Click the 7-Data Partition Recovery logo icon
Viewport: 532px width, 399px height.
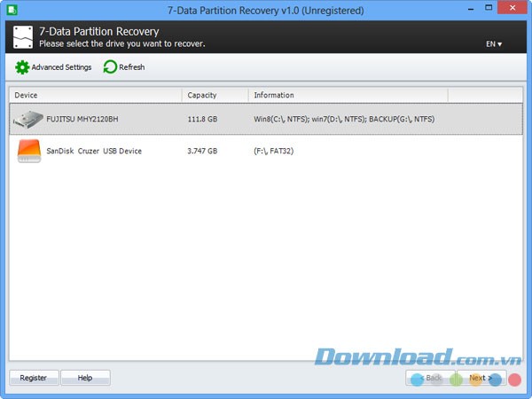click(23, 37)
